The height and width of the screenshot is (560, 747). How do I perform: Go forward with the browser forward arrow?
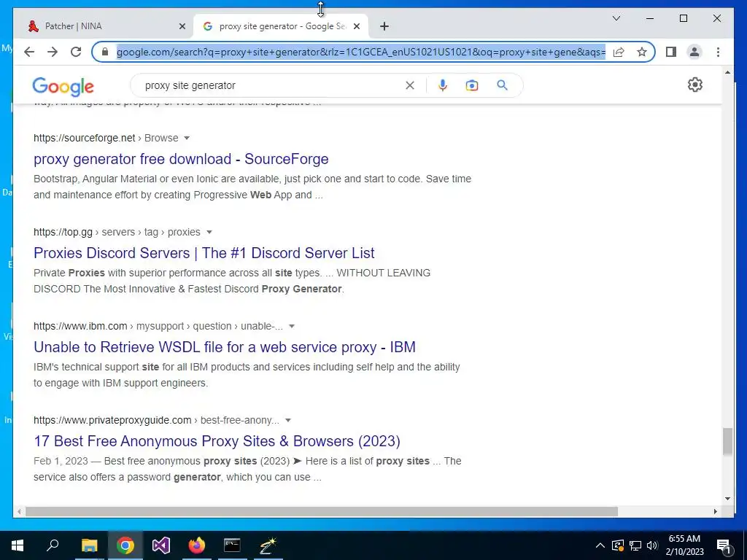click(x=53, y=52)
